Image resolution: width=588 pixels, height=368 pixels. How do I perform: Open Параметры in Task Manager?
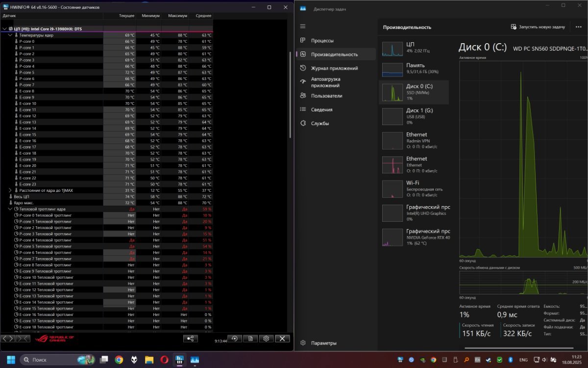pyautogui.click(x=336, y=343)
